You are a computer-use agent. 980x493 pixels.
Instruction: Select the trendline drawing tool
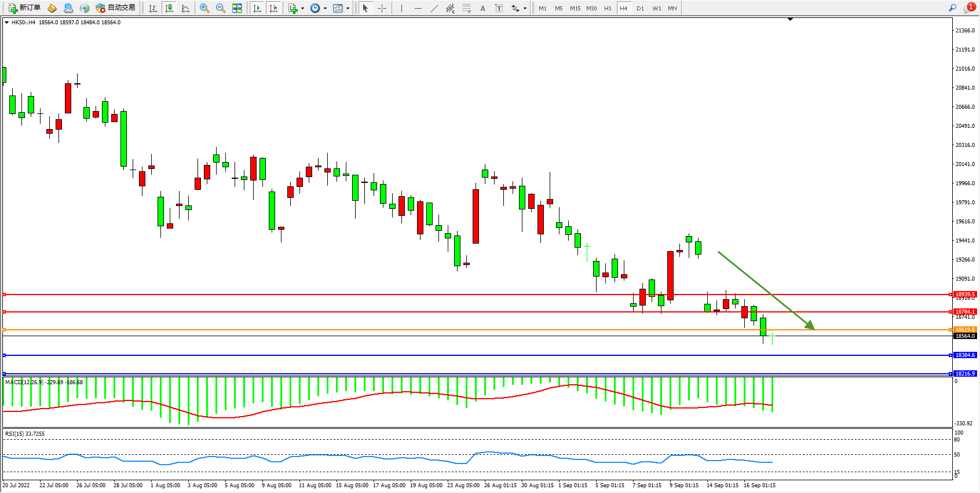[434, 8]
